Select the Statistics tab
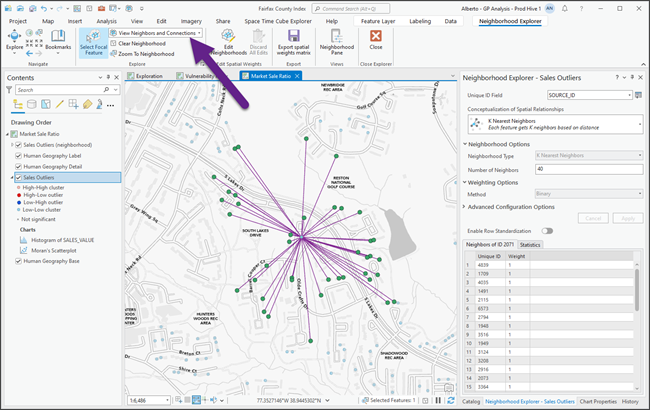 pyautogui.click(x=530, y=244)
